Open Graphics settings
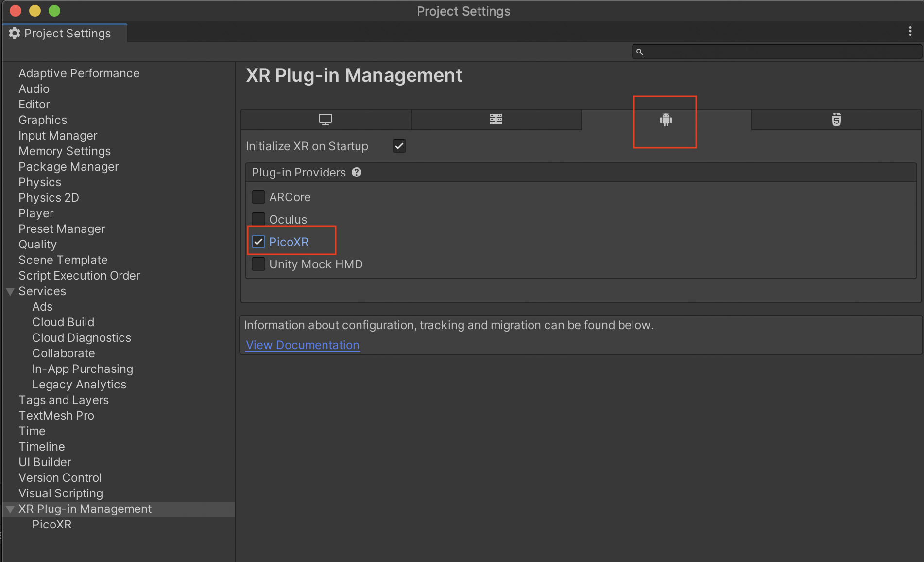Viewport: 924px width, 562px height. point(43,120)
